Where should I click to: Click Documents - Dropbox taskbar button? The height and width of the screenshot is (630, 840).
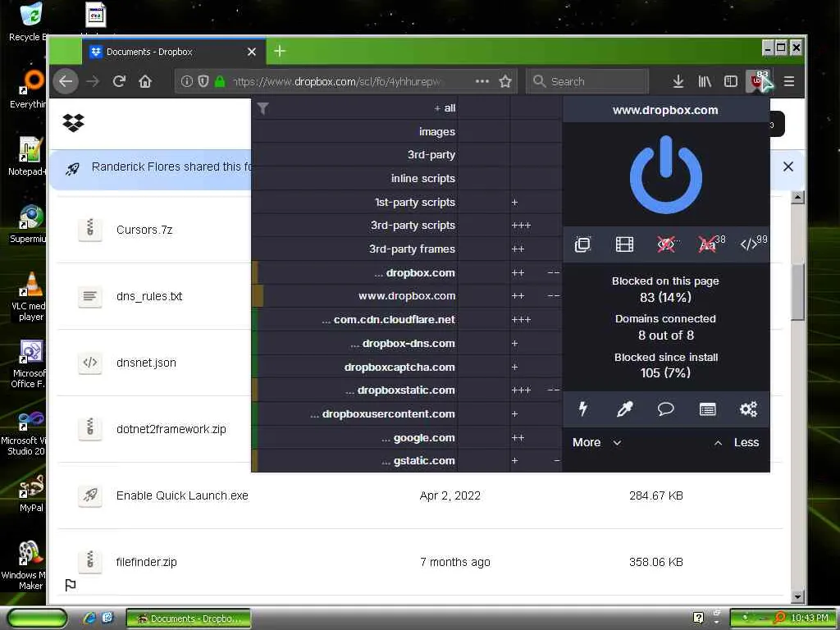coord(189,619)
